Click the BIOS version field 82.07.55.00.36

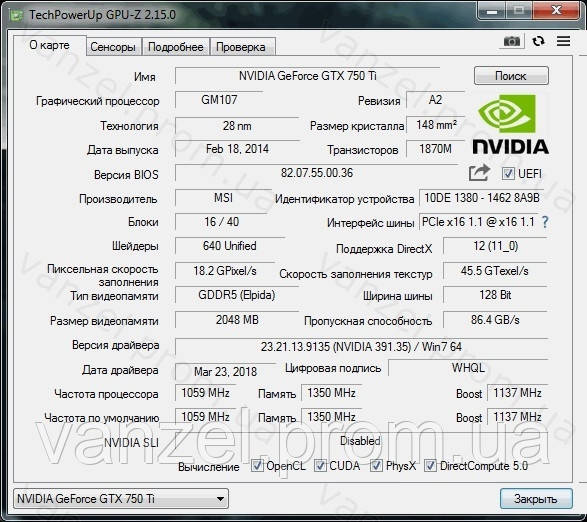(317, 173)
